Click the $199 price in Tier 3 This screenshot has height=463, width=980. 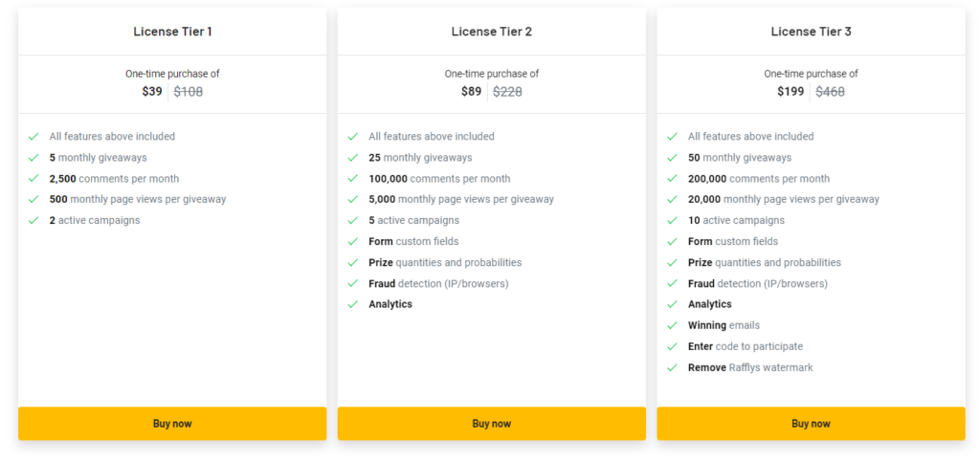pos(791,92)
